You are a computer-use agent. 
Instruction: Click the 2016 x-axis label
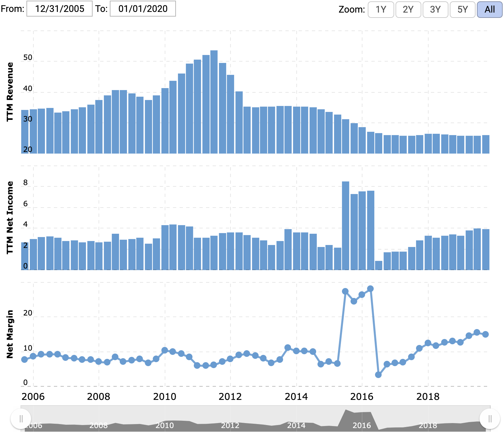[362, 397]
